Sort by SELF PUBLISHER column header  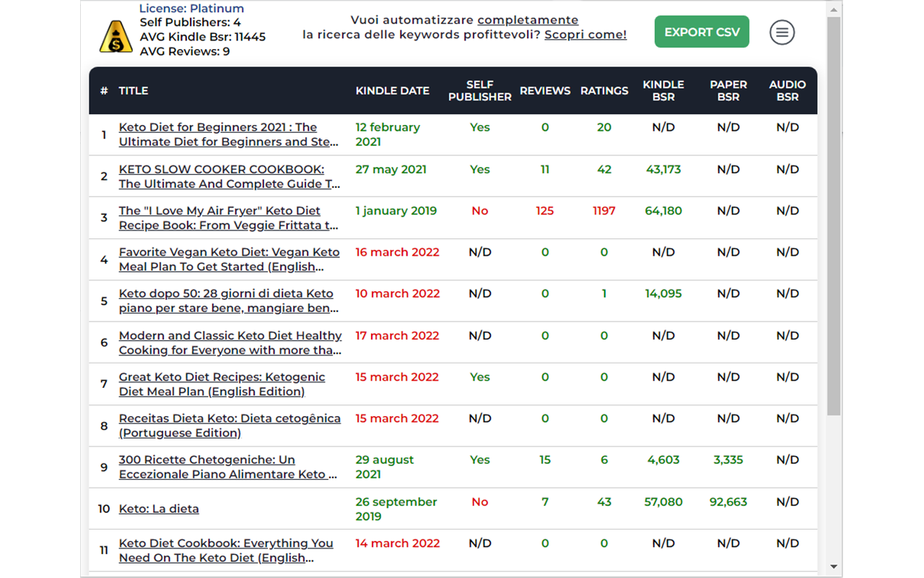point(480,91)
